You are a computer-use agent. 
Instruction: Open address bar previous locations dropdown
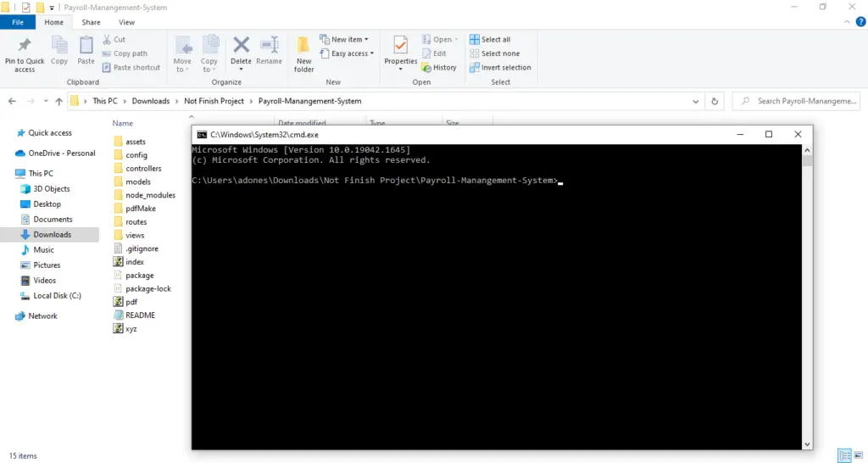click(697, 101)
